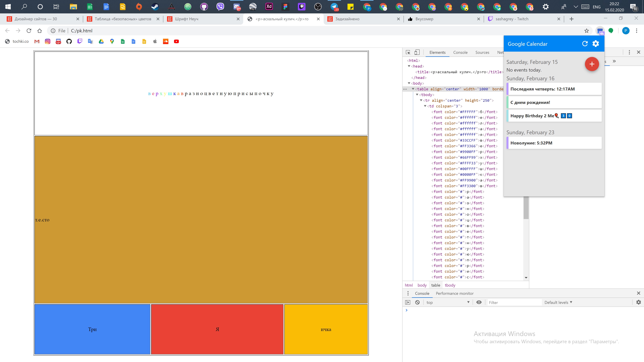Open console settings gear icon
Viewport: 644px width, 362px height.
click(x=638, y=302)
